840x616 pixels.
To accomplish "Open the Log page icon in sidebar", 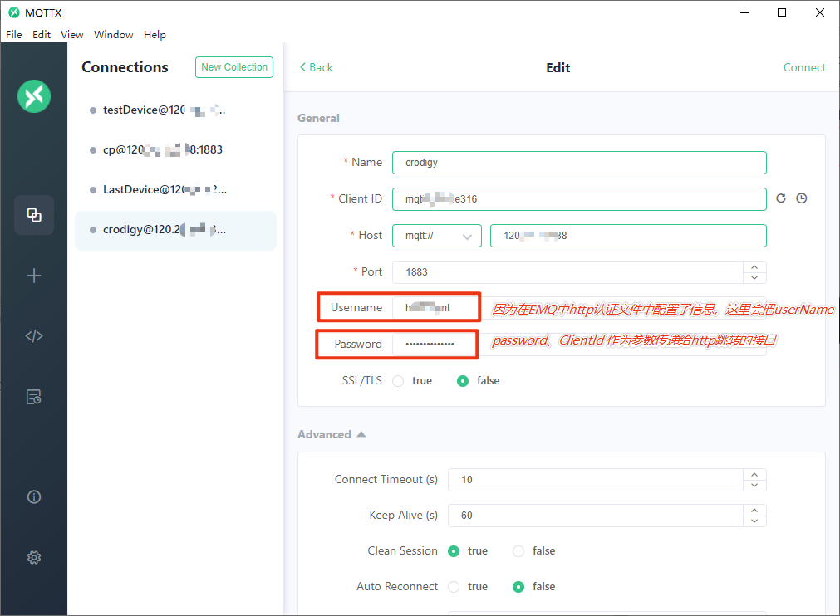I will coord(34,397).
